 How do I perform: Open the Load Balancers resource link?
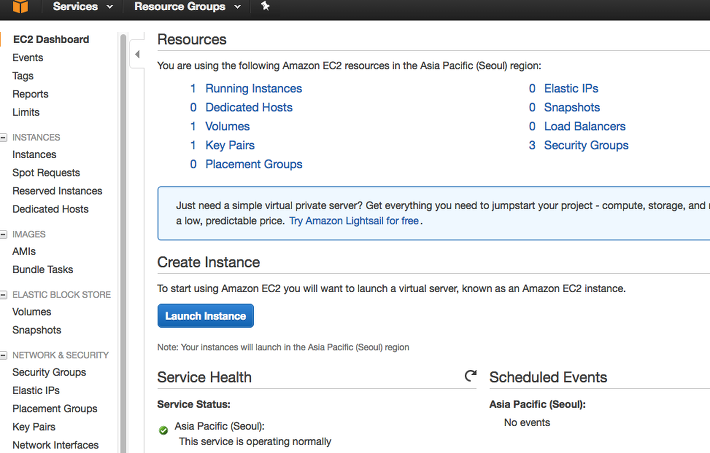coord(585,126)
